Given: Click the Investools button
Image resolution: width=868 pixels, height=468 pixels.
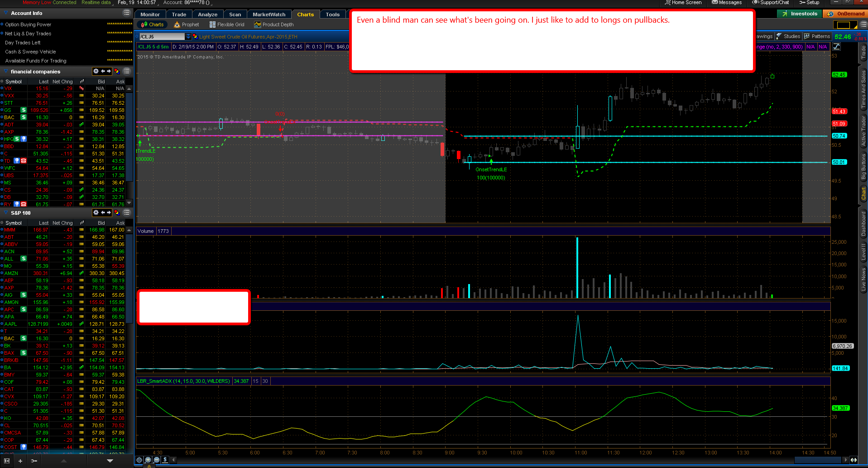Looking at the screenshot, I should click(x=800, y=14).
